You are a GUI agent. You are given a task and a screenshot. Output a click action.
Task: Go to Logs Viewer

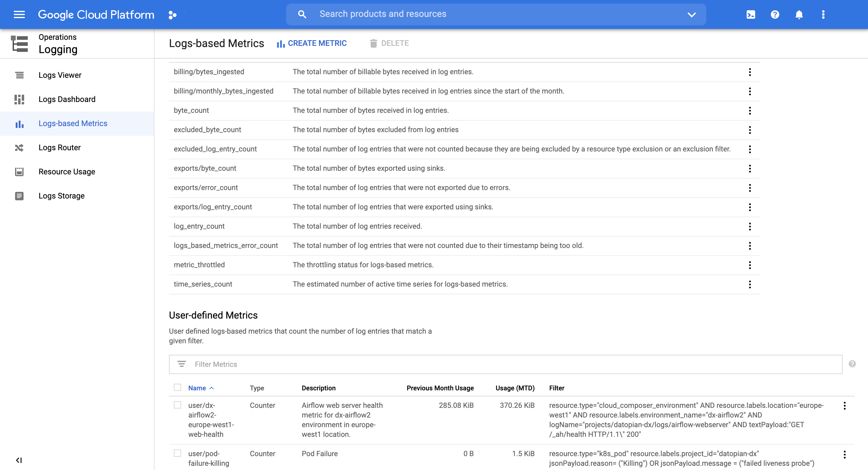(60, 75)
